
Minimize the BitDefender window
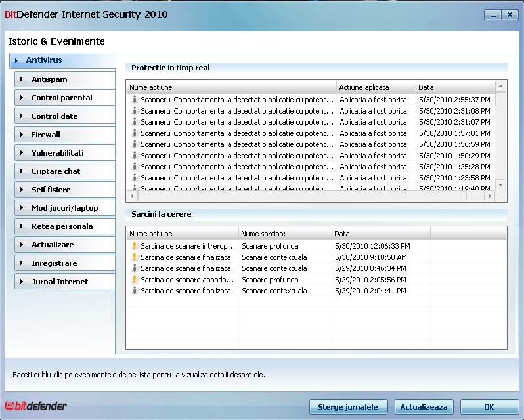coord(492,14)
